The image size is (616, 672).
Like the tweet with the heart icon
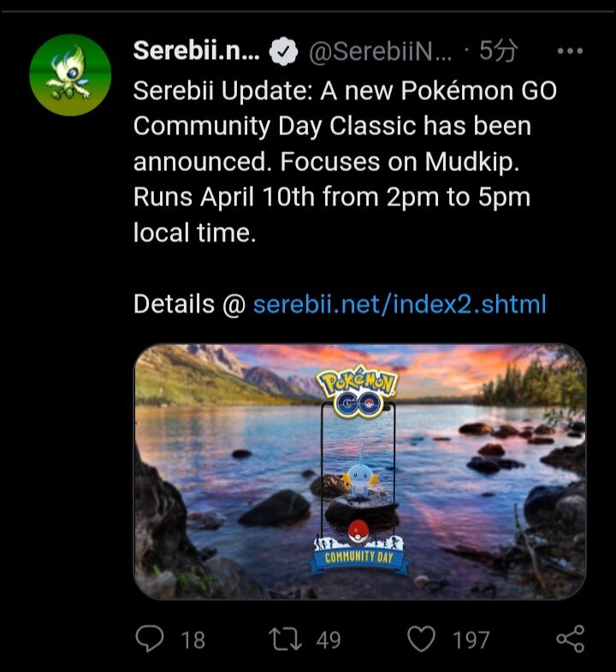point(421,639)
